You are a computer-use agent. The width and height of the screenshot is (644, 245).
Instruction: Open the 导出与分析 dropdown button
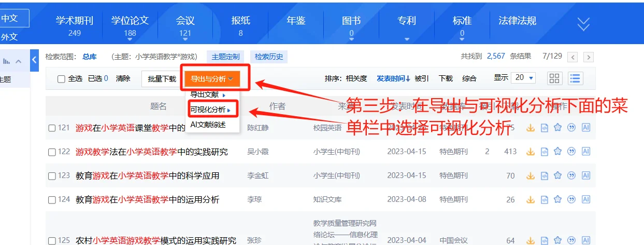(212, 79)
